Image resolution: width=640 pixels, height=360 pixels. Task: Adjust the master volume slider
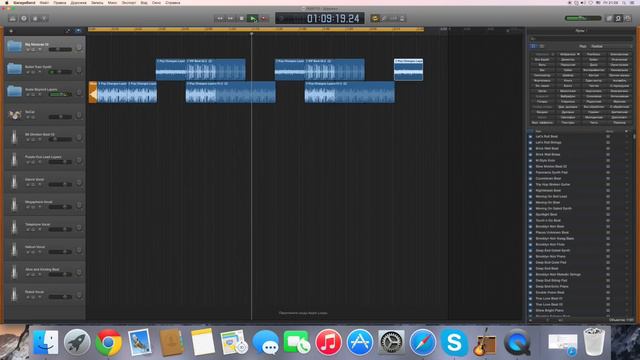click(x=583, y=18)
